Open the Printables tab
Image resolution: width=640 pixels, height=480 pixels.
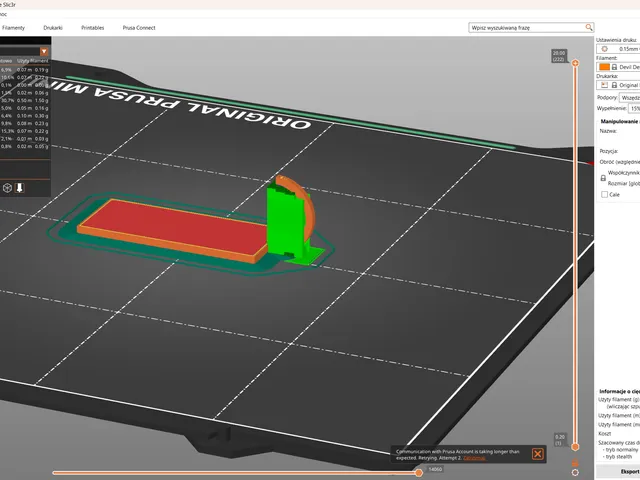click(x=93, y=28)
